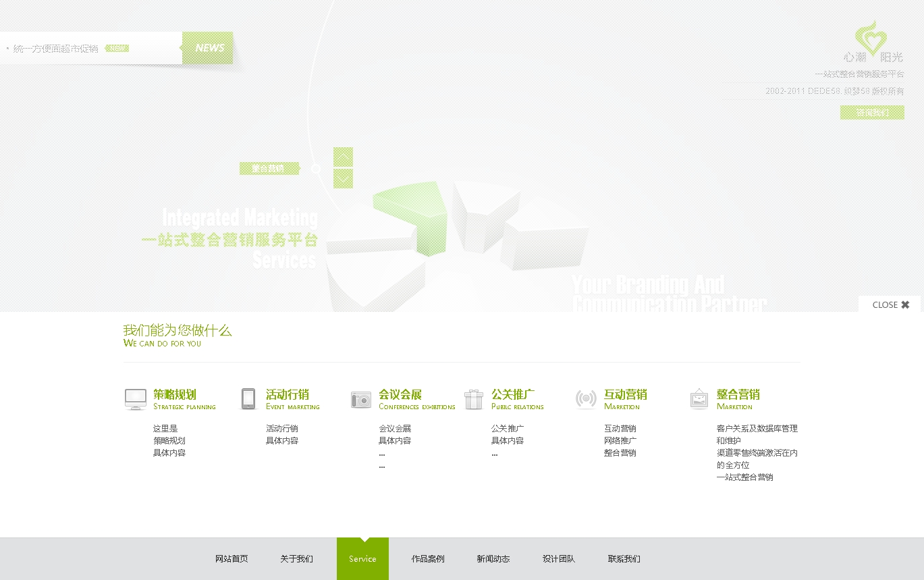Click the 一站式整合营销 text under 整合营销
Screen dimensions: 924x580
[x=745, y=477]
